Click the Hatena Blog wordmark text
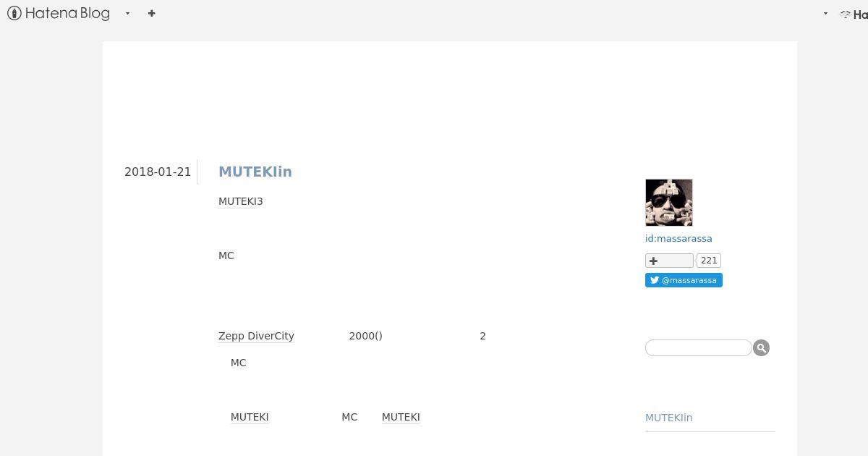The image size is (868, 456). pos(67,13)
